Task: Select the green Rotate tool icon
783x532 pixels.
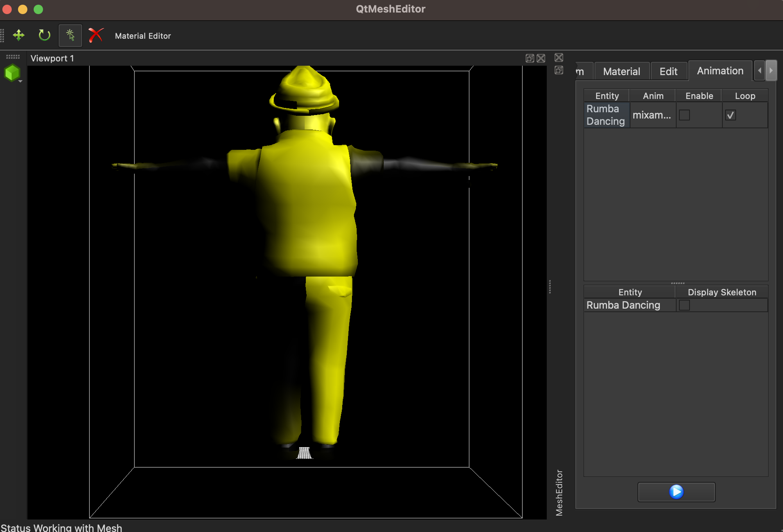Action: coord(44,36)
